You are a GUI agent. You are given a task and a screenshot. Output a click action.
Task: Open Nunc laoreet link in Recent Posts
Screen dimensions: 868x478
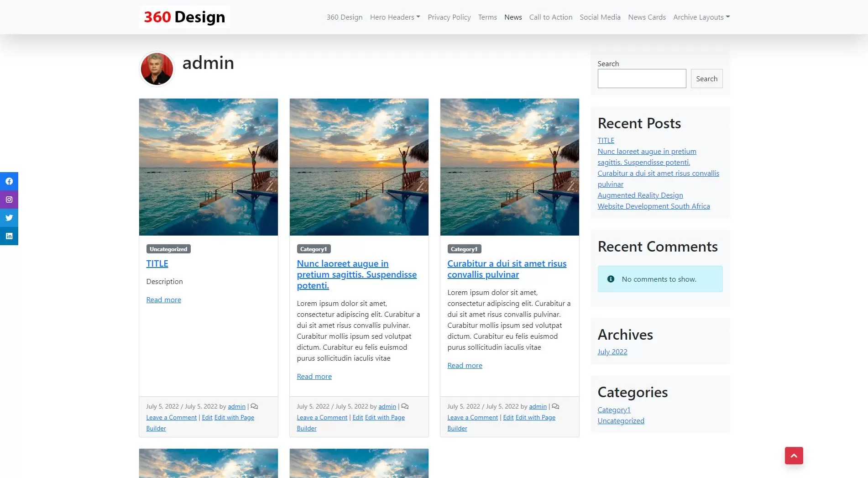pyautogui.click(x=647, y=157)
